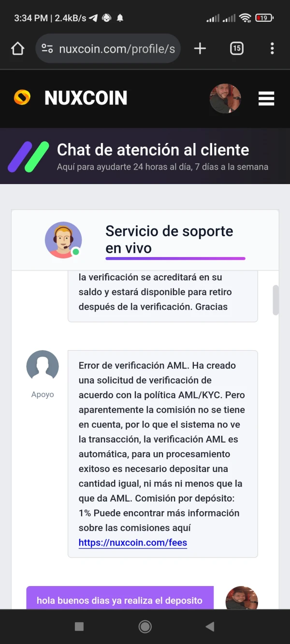This screenshot has width=290, height=644.
Task: Open a new tab with the plus icon
Action: (x=200, y=48)
